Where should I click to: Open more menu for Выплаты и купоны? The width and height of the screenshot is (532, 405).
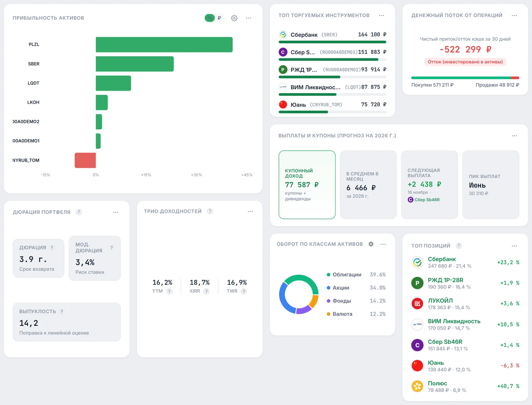point(514,136)
